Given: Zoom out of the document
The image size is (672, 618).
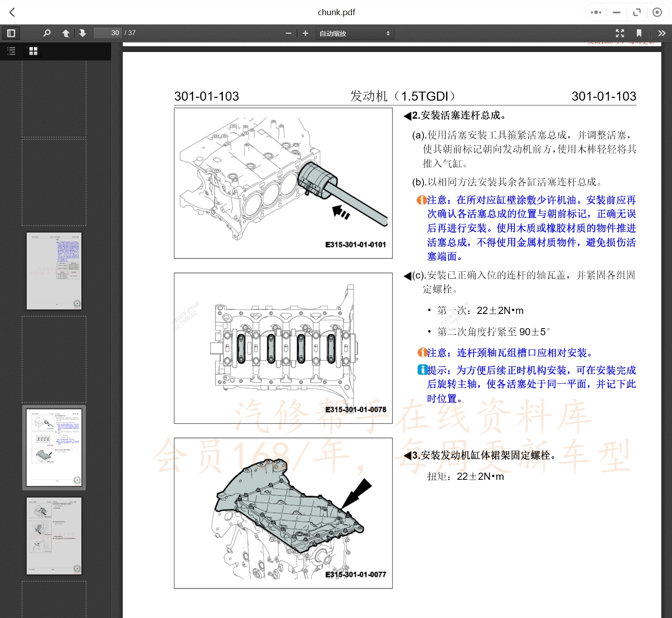Looking at the screenshot, I should click(289, 33).
